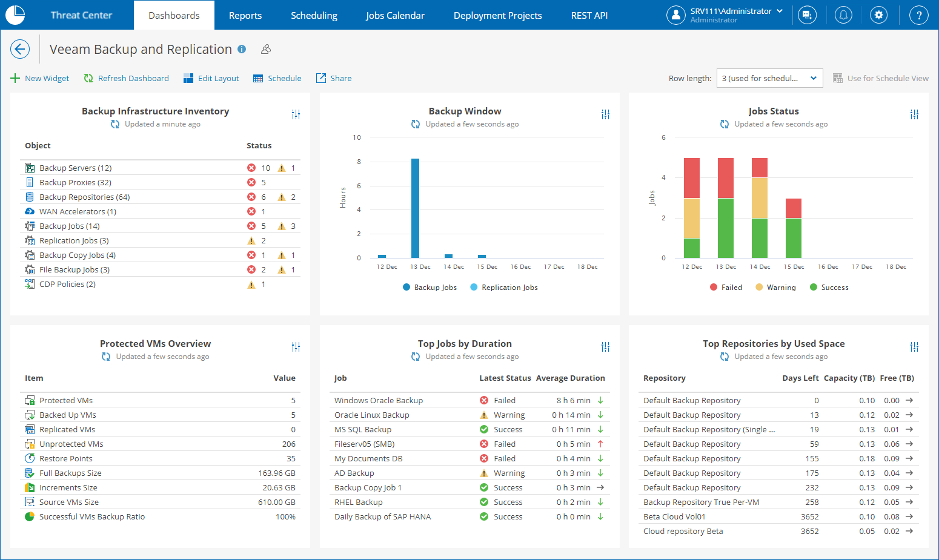Click the MS SQL Backup job
Viewport: 939px width, 560px height.
pos(363,429)
